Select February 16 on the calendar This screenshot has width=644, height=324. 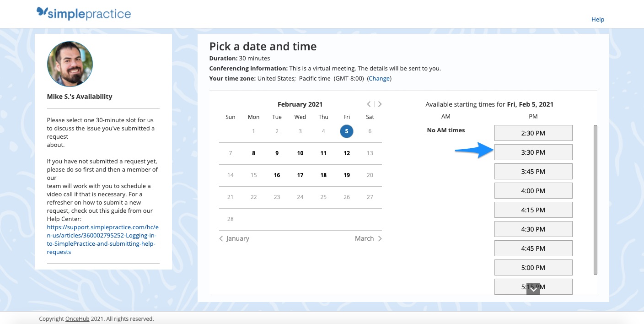click(x=277, y=175)
